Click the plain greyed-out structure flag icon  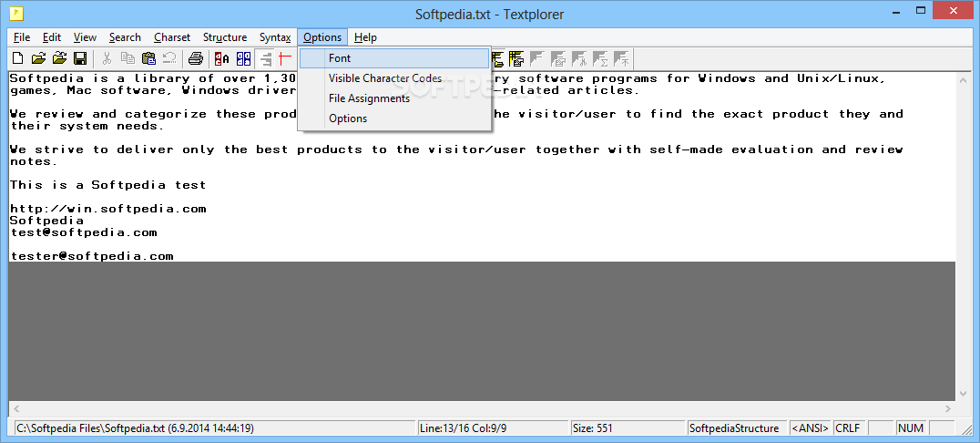coord(536,59)
